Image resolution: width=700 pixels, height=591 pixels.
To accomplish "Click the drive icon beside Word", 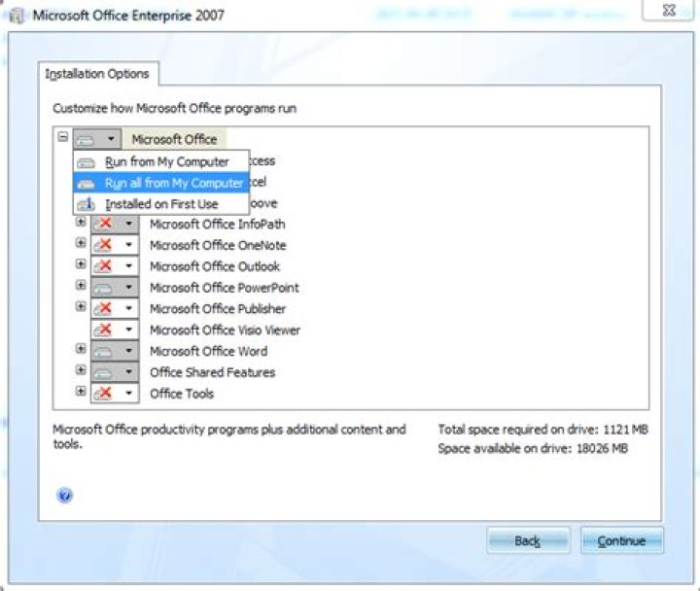I will click(x=104, y=351).
